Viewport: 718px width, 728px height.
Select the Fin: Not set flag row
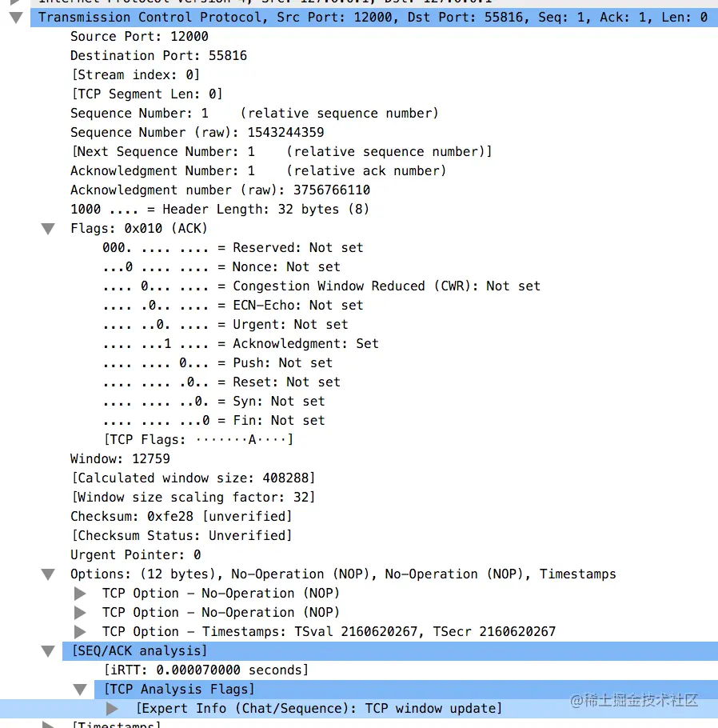[x=213, y=421]
